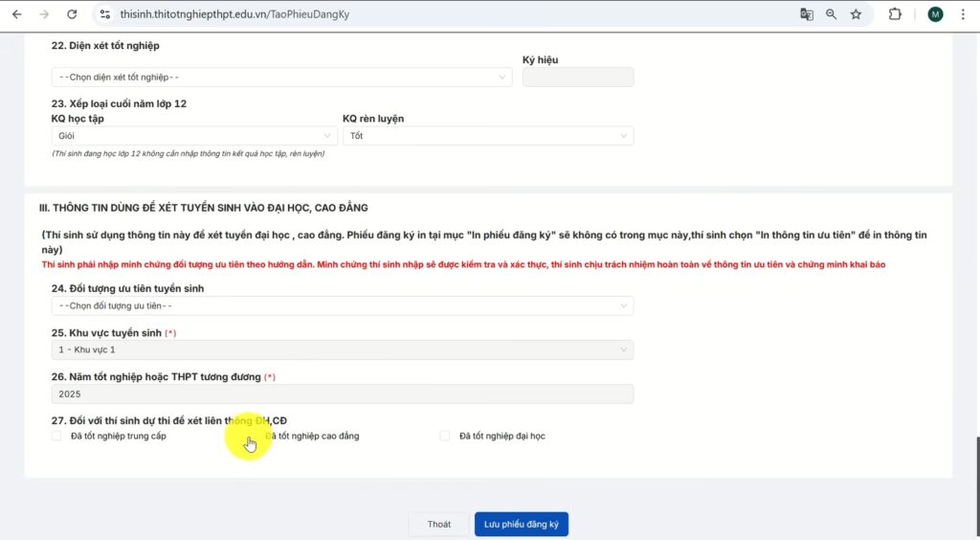This screenshot has height=540, width=980.
Task: Open site information icon in address bar
Action: click(x=105, y=14)
